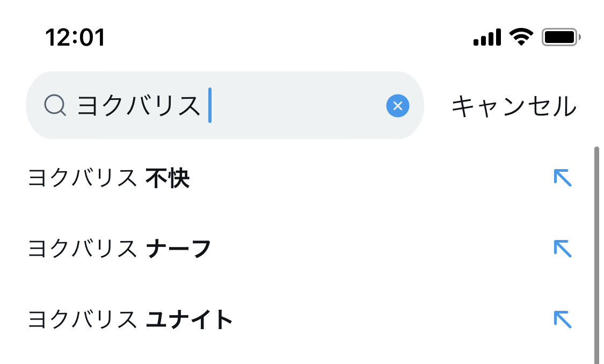
Task: Tap the 12:01 clock in status bar
Action: pyautogui.click(x=75, y=38)
